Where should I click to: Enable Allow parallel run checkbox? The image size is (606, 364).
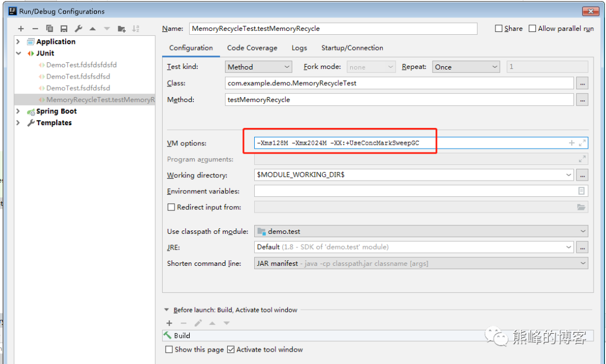click(x=532, y=29)
